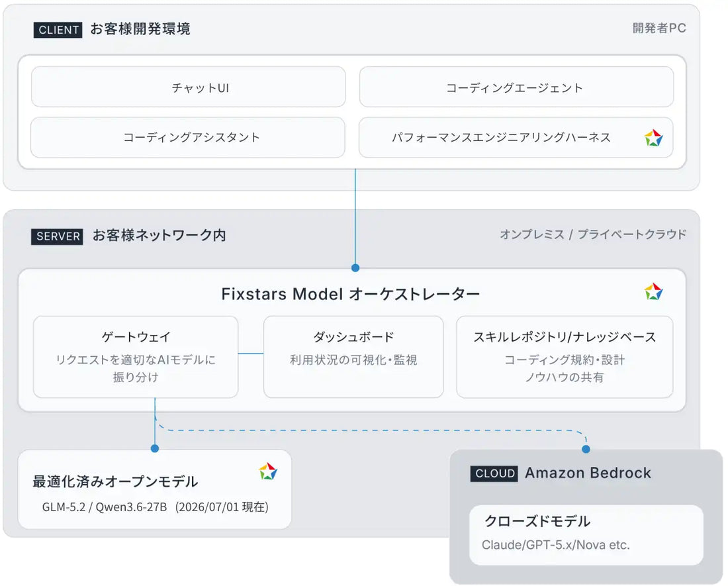Click the Fixstars Model オーケストレーター title

point(351,294)
